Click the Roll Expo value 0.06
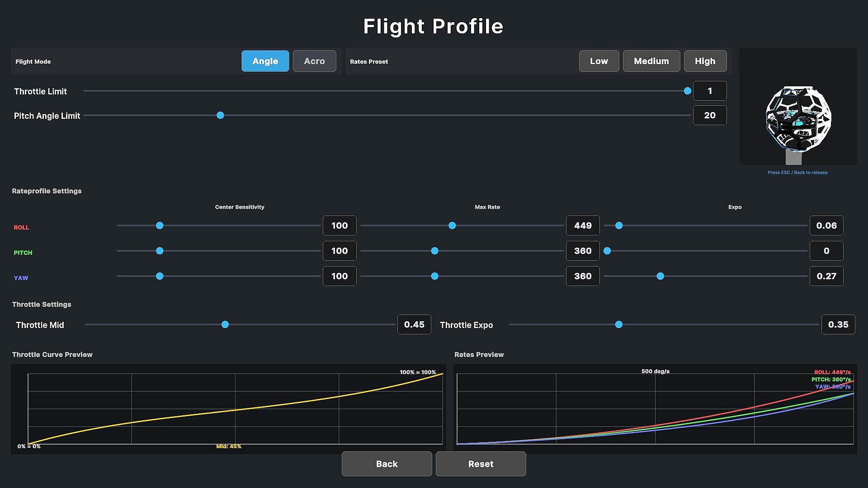The height and width of the screenshot is (488, 868). (x=826, y=225)
